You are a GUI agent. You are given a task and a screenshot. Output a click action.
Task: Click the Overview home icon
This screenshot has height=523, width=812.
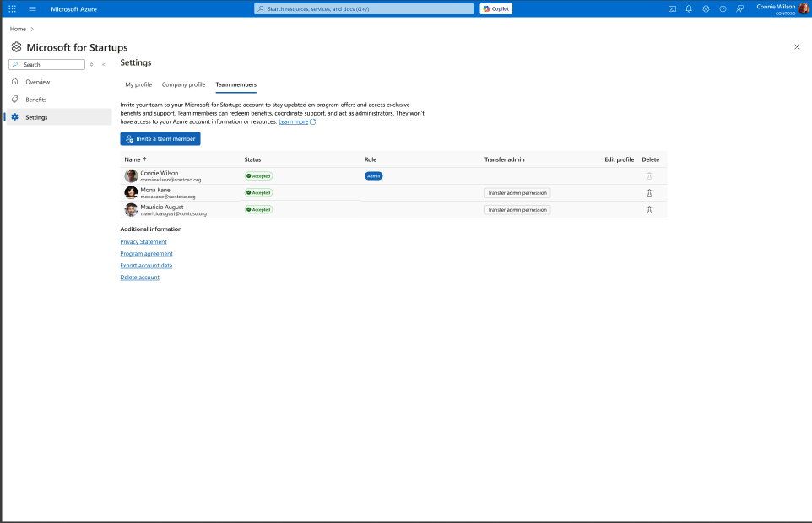click(x=15, y=82)
